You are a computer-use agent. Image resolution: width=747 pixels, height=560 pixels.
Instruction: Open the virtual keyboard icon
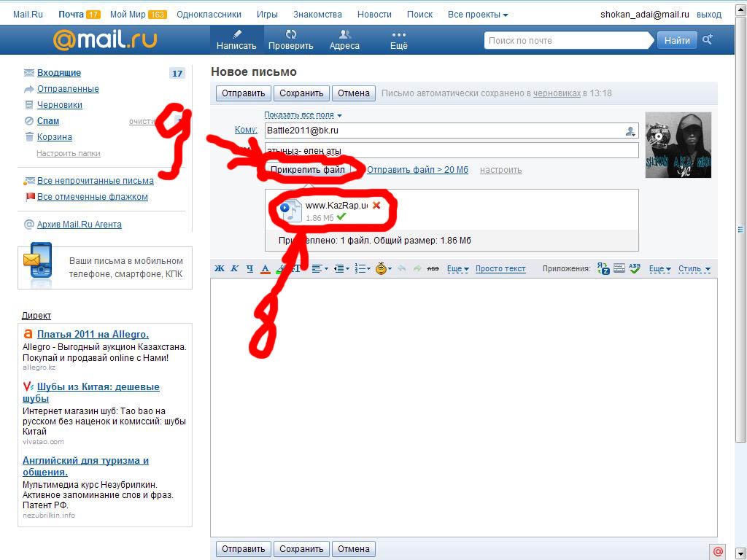[619, 268]
